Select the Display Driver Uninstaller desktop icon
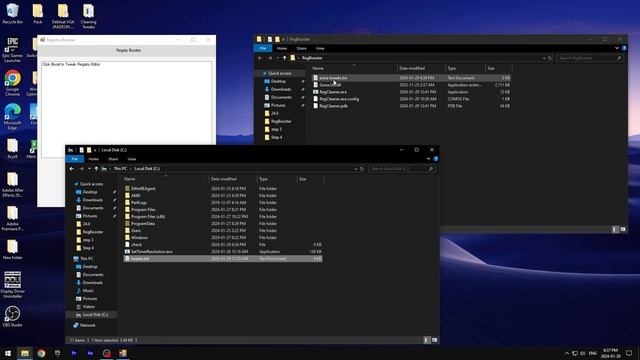Viewport: 640px width, 360px height. [12, 285]
